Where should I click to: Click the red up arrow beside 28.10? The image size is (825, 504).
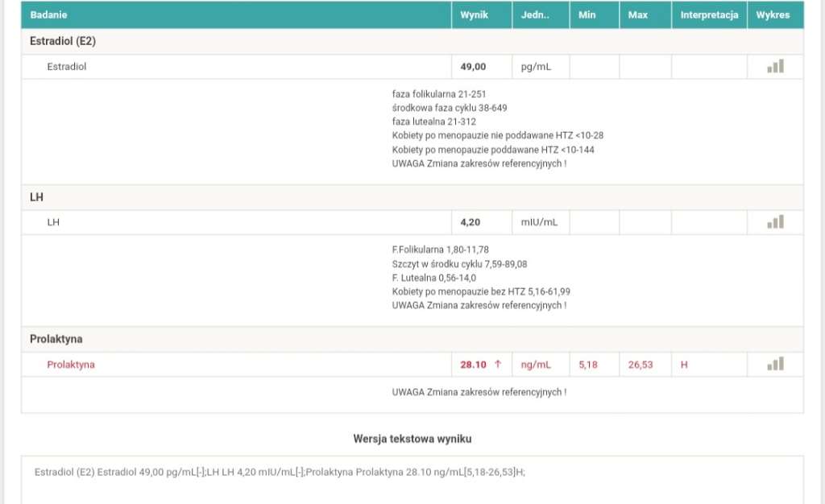[x=498, y=365]
